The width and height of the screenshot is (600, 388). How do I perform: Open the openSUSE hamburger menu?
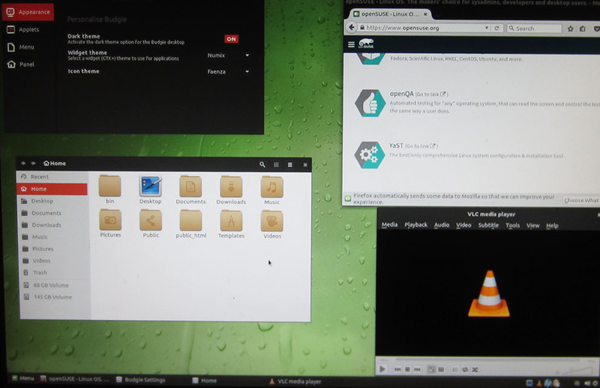pyautogui.click(x=351, y=44)
